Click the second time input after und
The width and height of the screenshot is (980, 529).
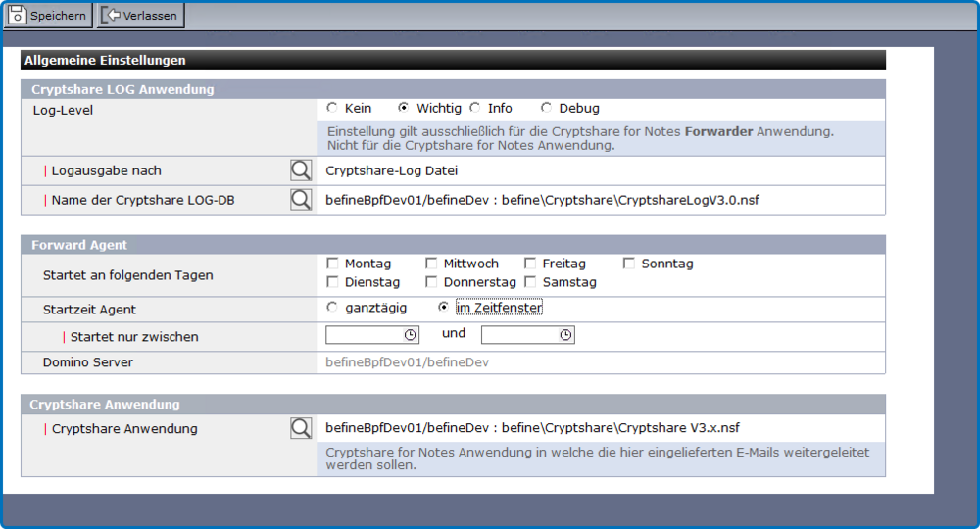tap(519, 335)
